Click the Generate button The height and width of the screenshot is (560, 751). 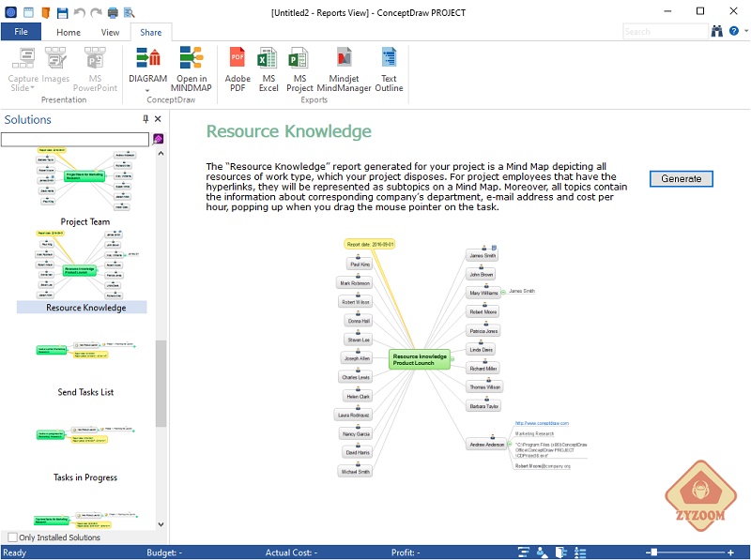(682, 178)
